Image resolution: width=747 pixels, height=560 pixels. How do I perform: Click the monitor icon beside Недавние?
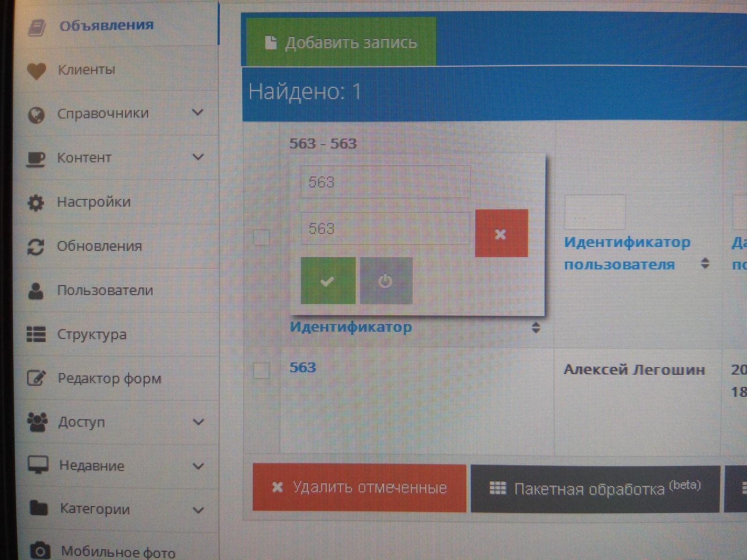click(38, 466)
